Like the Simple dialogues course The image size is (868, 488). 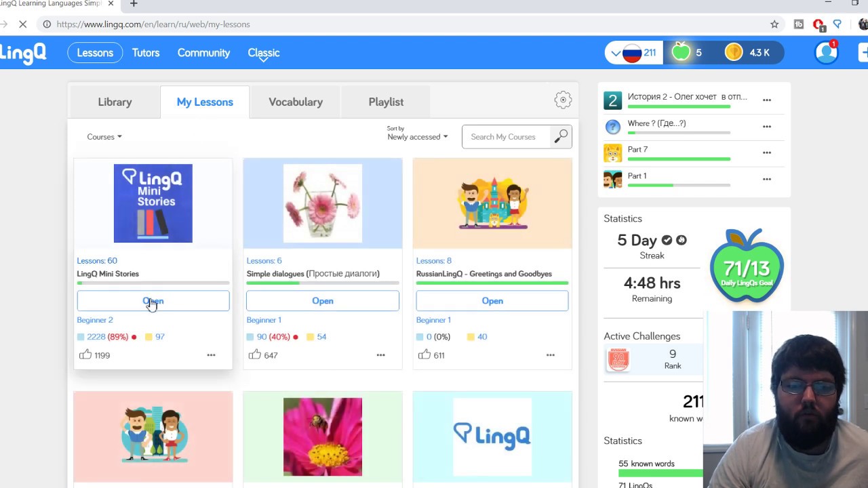click(x=255, y=354)
